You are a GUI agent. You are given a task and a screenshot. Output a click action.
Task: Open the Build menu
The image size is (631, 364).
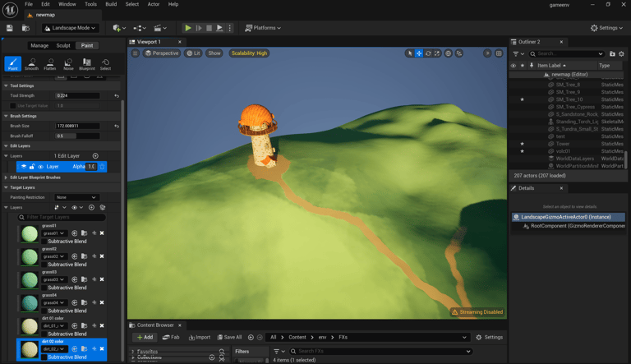click(x=111, y=4)
